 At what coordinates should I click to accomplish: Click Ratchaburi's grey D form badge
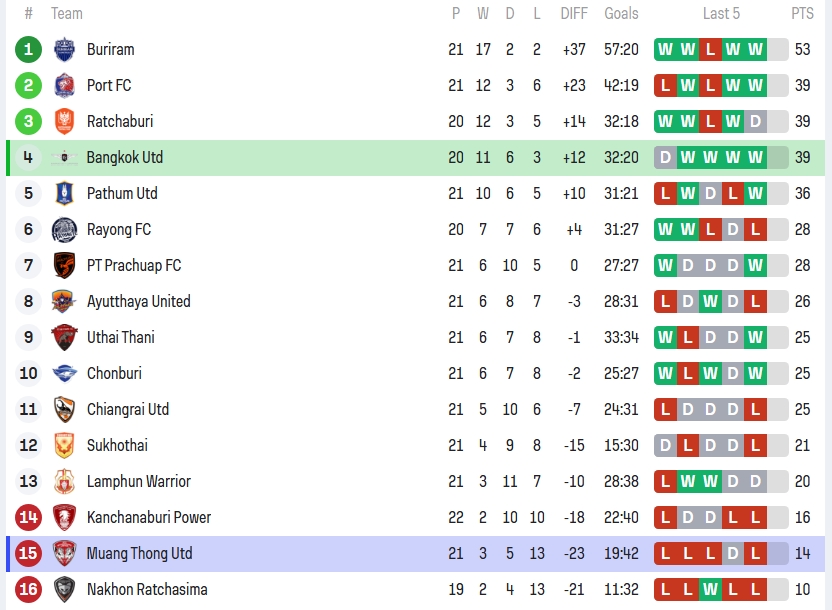754,121
